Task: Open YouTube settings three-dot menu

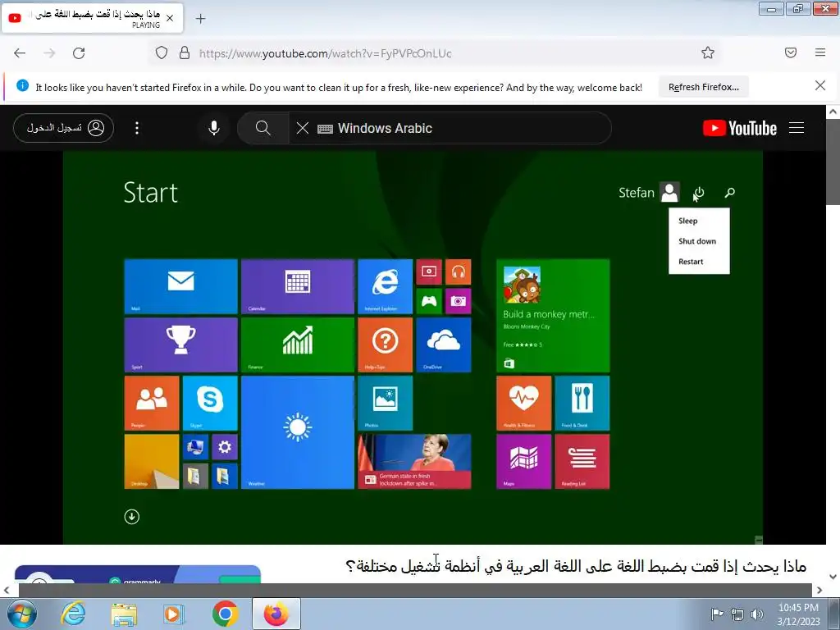Action: pos(137,128)
